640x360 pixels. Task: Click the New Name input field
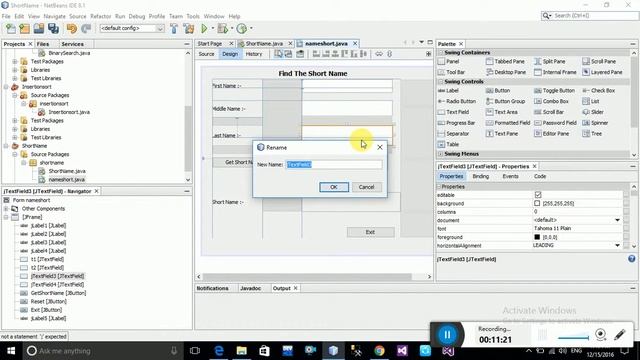click(334, 164)
